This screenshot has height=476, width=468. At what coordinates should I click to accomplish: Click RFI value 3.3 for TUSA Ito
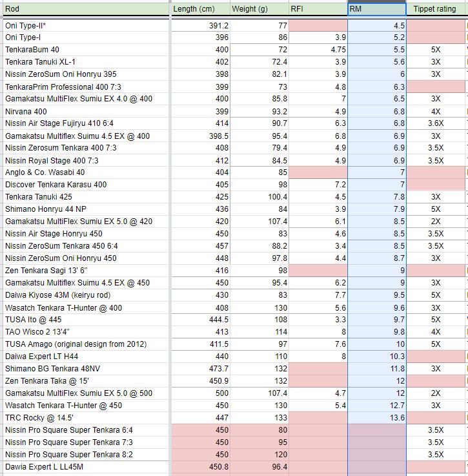pyautogui.click(x=318, y=320)
